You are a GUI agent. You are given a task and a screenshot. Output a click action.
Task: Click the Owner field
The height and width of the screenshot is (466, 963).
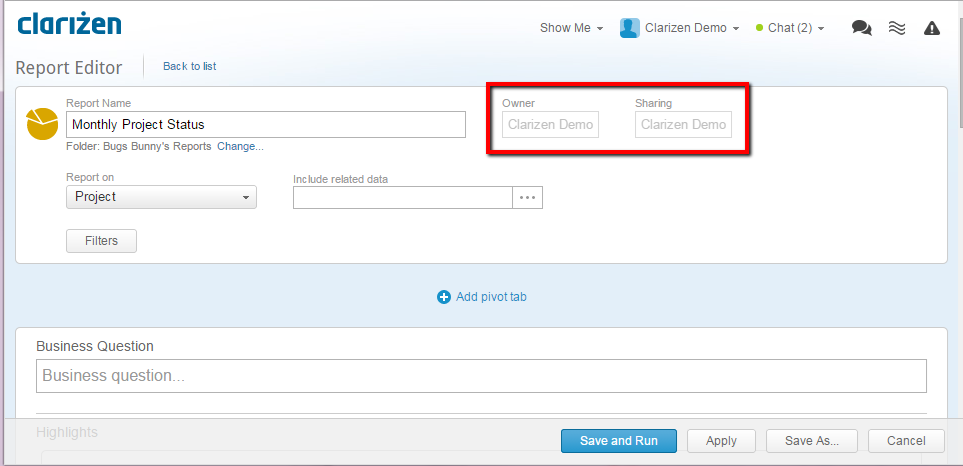pos(550,125)
